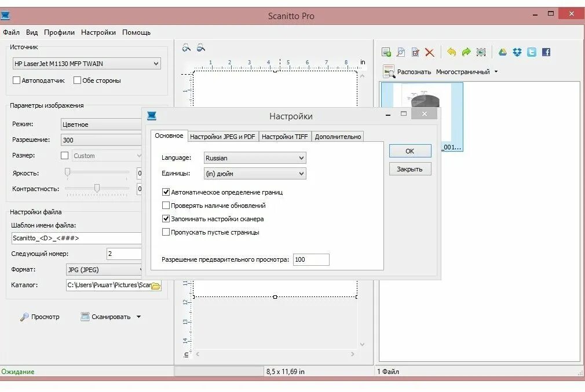Screen dimensions: 585x392
Task: Click the add image icon with the green plus
Action: pos(386,52)
